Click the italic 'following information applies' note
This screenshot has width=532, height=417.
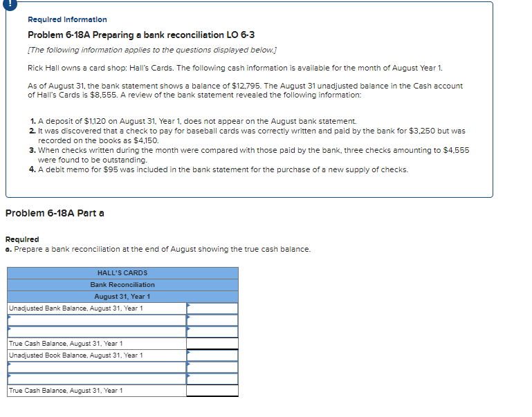tap(152, 50)
